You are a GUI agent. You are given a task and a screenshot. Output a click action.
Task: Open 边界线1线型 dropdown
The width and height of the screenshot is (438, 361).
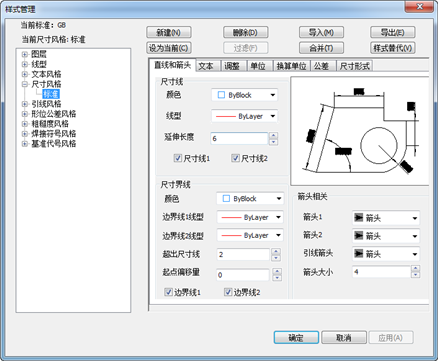pyautogui.click(x=250, y=217)
